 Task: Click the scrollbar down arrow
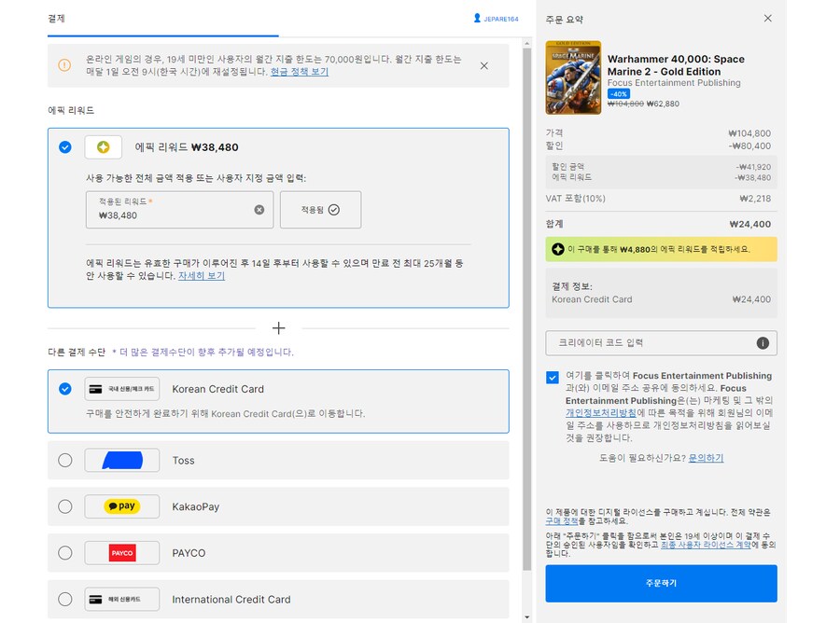526,617
